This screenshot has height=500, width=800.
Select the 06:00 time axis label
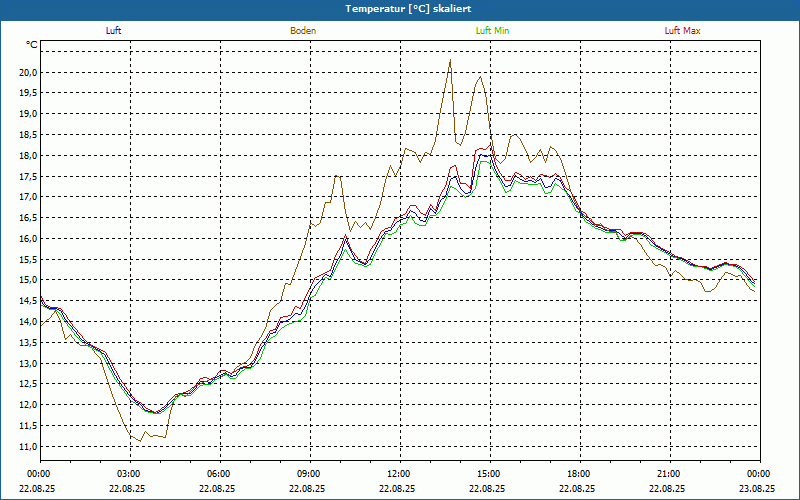(x=219, y=474)
